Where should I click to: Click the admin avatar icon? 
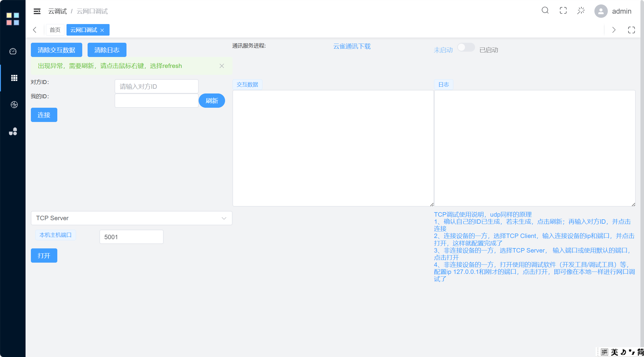[x=601, y=11]
